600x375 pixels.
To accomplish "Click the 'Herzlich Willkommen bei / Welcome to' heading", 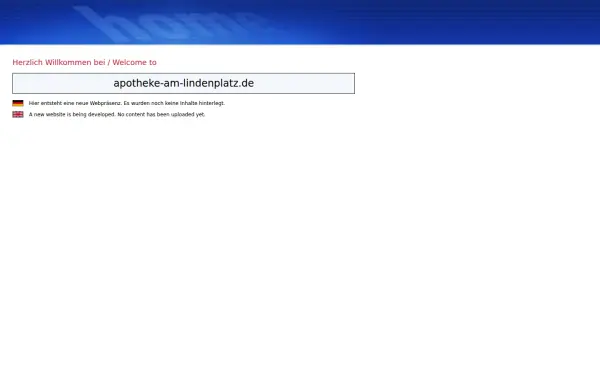I will click(85, 62).
